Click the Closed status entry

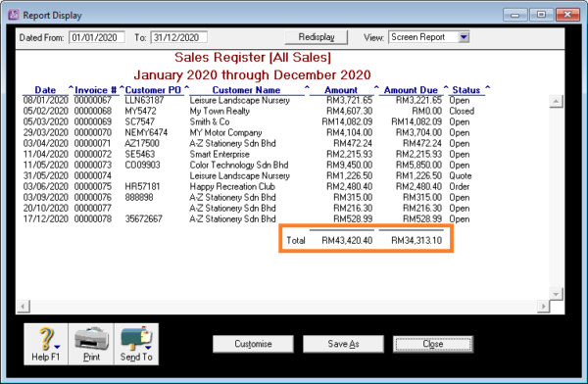click(462, 111)
